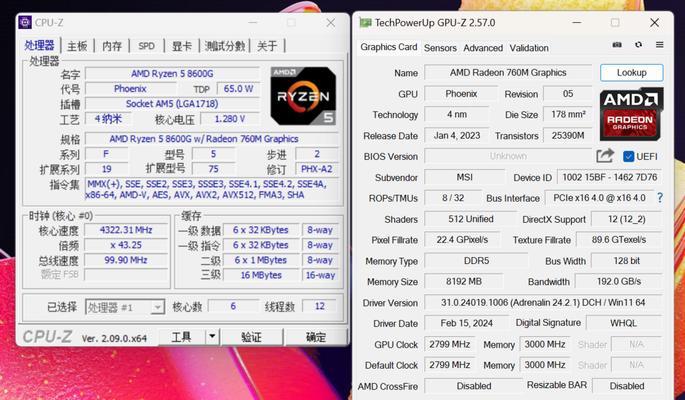Click the Lookup button

(632, 72)
